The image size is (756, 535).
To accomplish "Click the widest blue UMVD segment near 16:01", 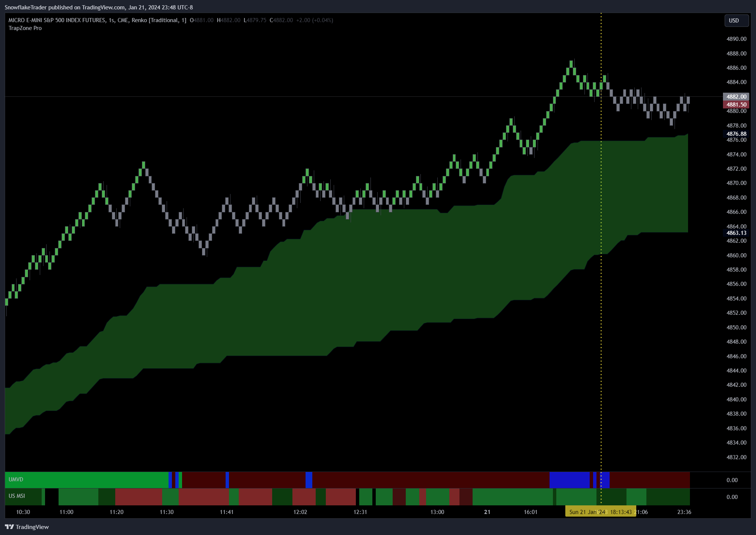I will (569, 480).
